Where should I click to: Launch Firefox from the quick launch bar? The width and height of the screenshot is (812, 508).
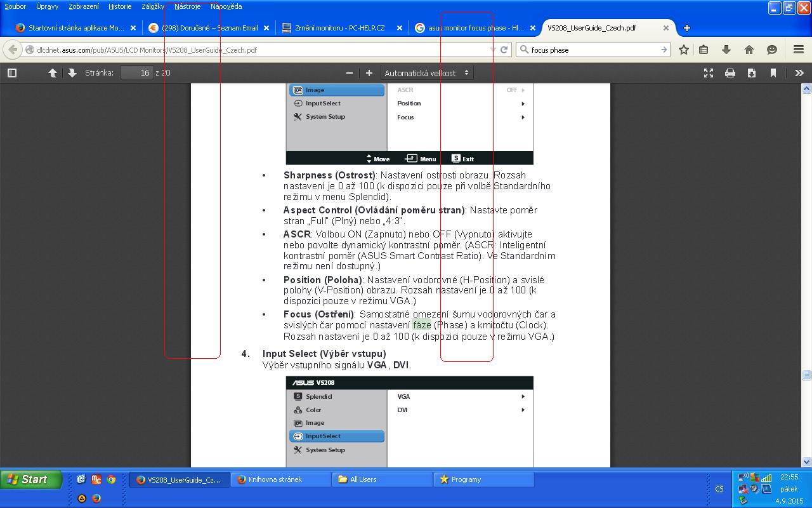click(96, 498)
